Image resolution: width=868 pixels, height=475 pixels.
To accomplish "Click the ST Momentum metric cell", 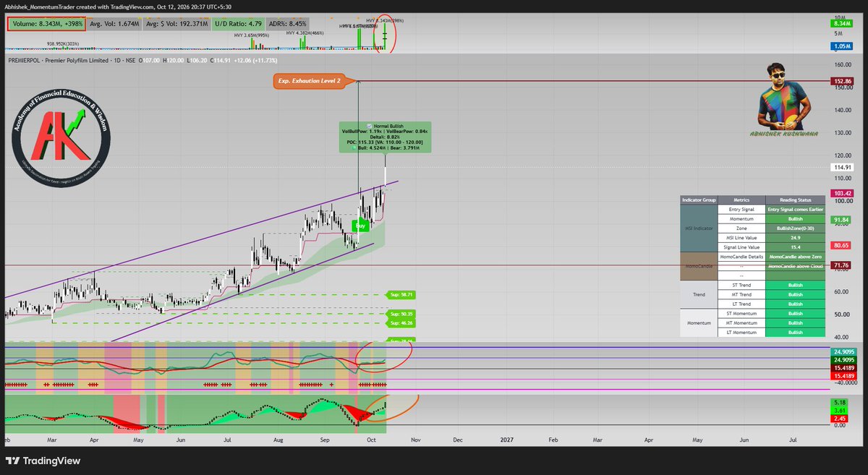I will click(x=741, y=314).
